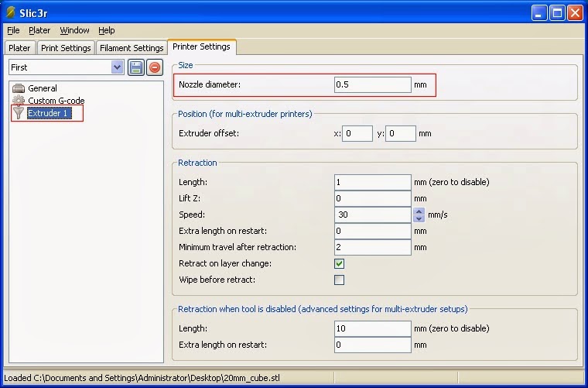The height and width of the screenshot is (388, 588).
Task: Click Retraction Extra length on restart field
Action: 373,231
